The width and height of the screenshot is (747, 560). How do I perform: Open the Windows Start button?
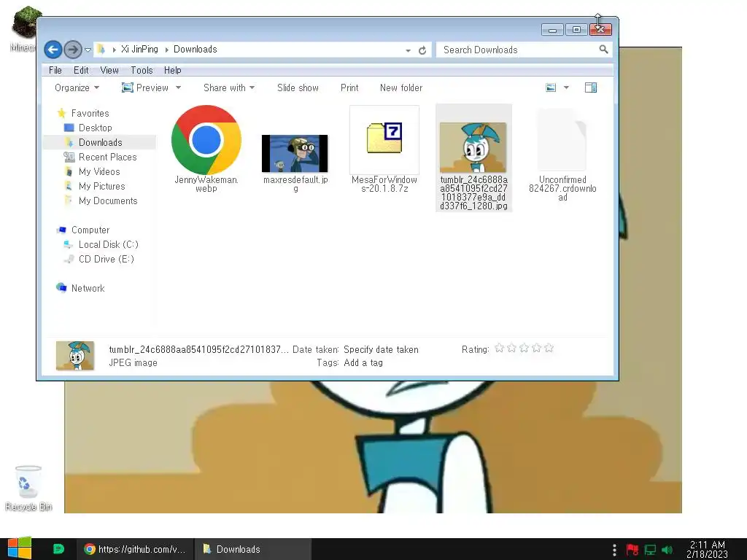click(x=20, y=548)
